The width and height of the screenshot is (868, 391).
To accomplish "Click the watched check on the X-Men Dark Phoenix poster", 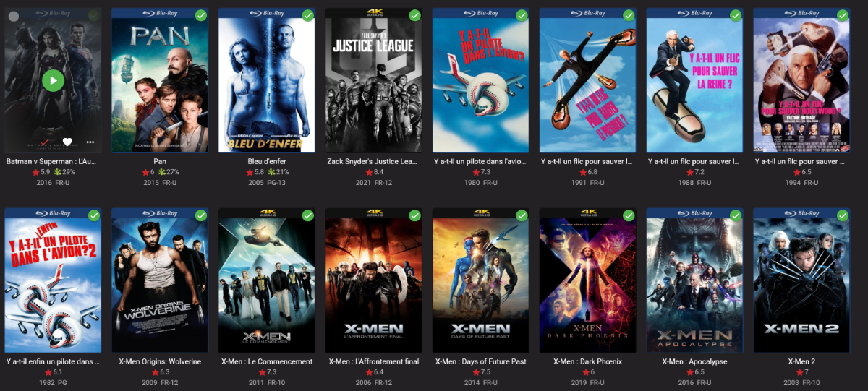I will (629, 215).
